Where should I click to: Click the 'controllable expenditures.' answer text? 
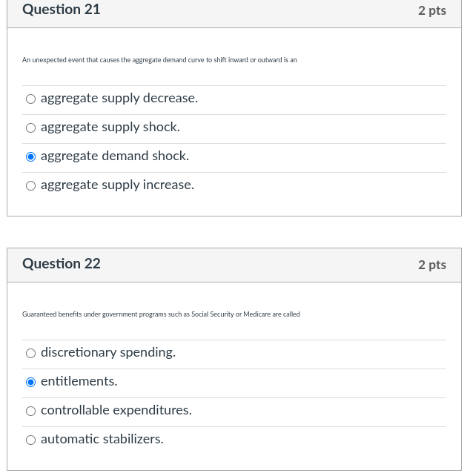[116, 411]
